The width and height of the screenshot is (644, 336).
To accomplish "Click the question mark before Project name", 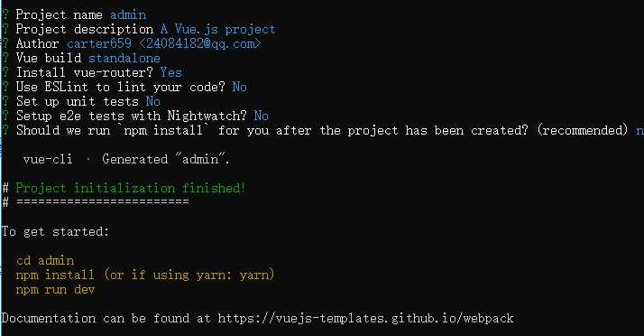I will tap(5, 14).
